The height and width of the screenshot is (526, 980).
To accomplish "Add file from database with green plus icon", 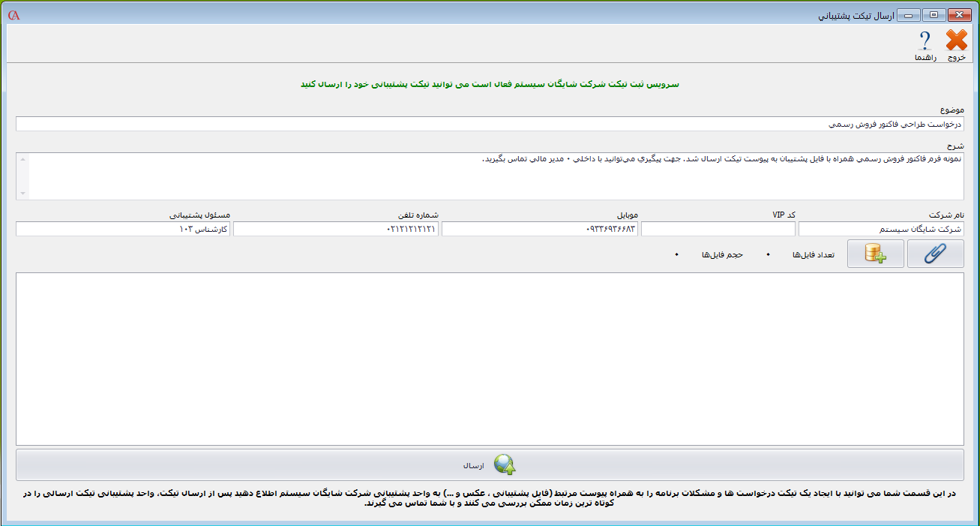I will 874,254.
